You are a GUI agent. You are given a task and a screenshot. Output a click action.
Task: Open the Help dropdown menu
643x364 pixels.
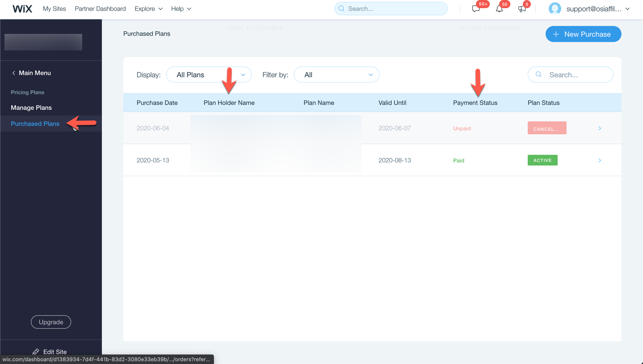click(x=181, y=8)
